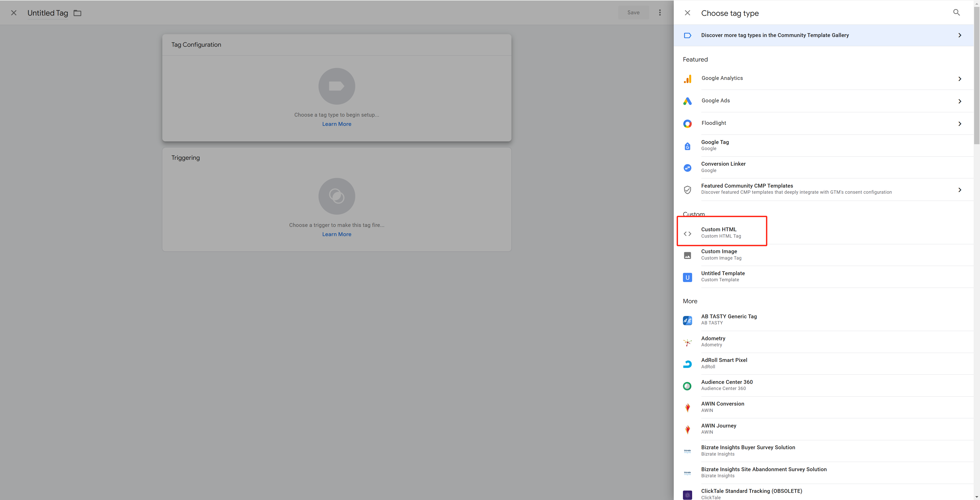
Task: Expand the Floodlight chevron arrow
Action: (x=960, y=124)
